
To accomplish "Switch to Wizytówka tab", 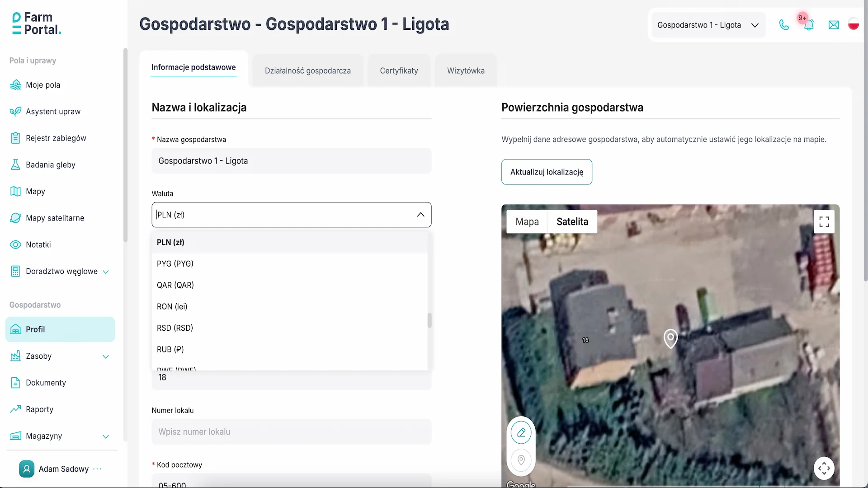I will [466, 70].
